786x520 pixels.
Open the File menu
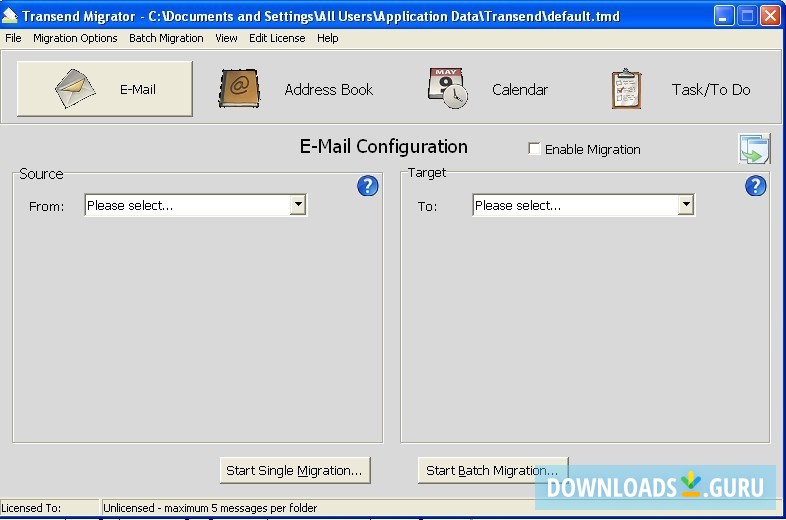click(13, 38)
